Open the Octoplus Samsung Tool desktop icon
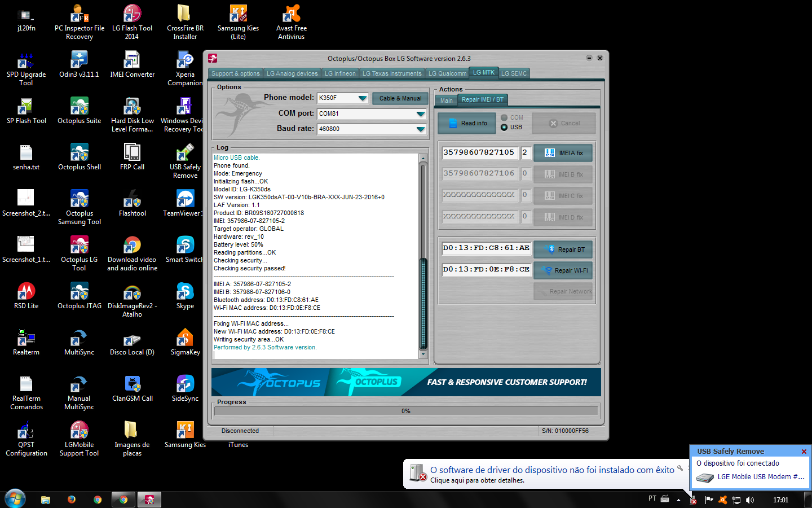Screen dimensions: 812x508 (x=79, y=207)
